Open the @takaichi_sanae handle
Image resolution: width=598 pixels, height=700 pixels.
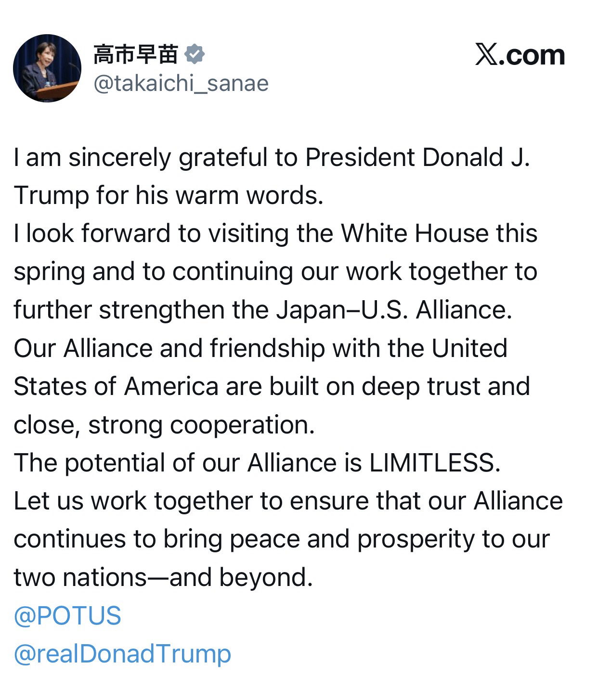(181, 83)
